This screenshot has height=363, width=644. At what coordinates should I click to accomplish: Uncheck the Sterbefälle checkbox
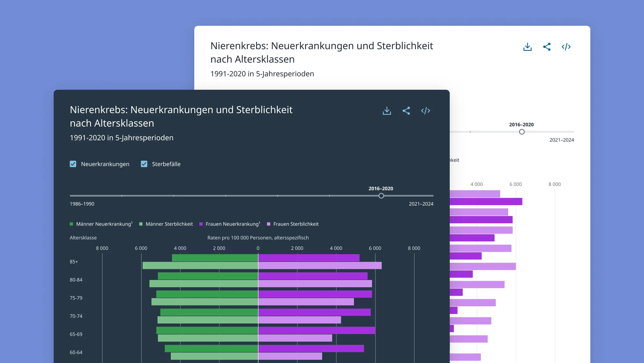point(144,164)
